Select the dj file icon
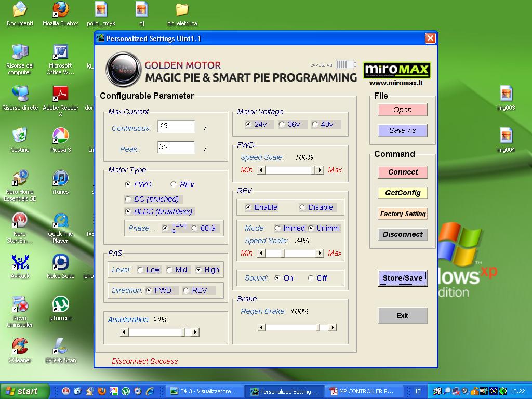 point(142,14)
